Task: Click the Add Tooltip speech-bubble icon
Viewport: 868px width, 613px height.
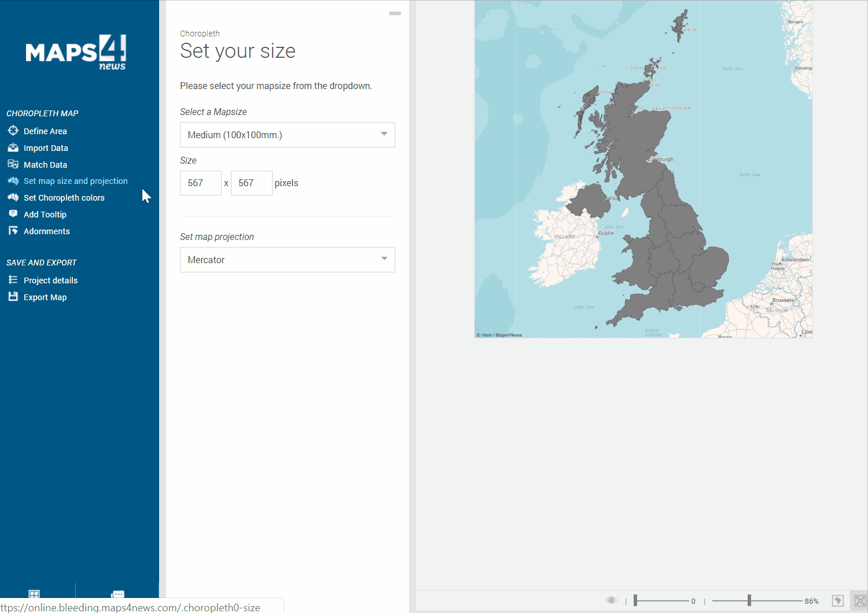Action: point(13,214)
